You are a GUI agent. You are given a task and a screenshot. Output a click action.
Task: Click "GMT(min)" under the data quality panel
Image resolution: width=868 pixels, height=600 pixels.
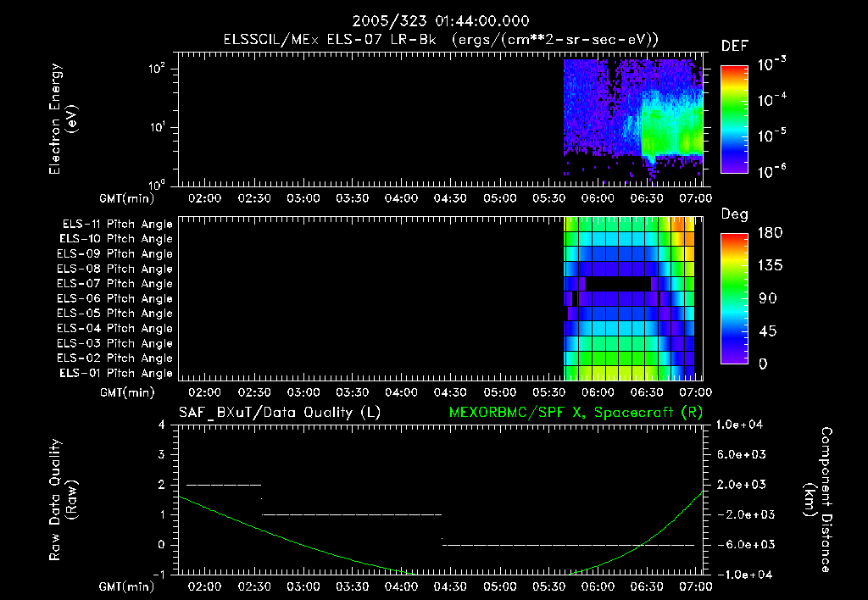127,586
